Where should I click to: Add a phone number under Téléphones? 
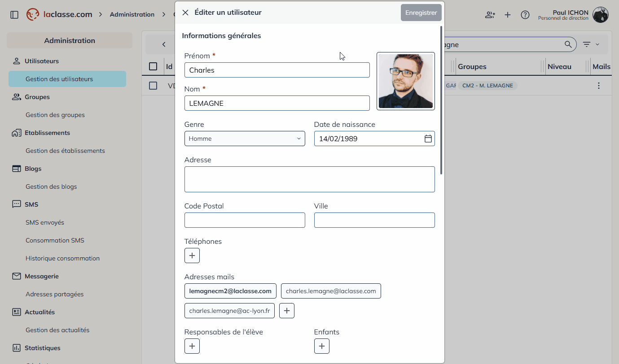(192, 256)
